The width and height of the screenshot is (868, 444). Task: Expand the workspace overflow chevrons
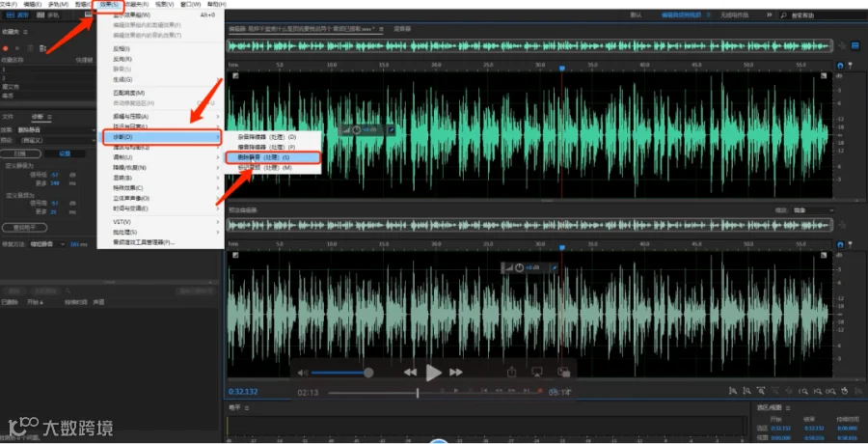click(770, 15)
